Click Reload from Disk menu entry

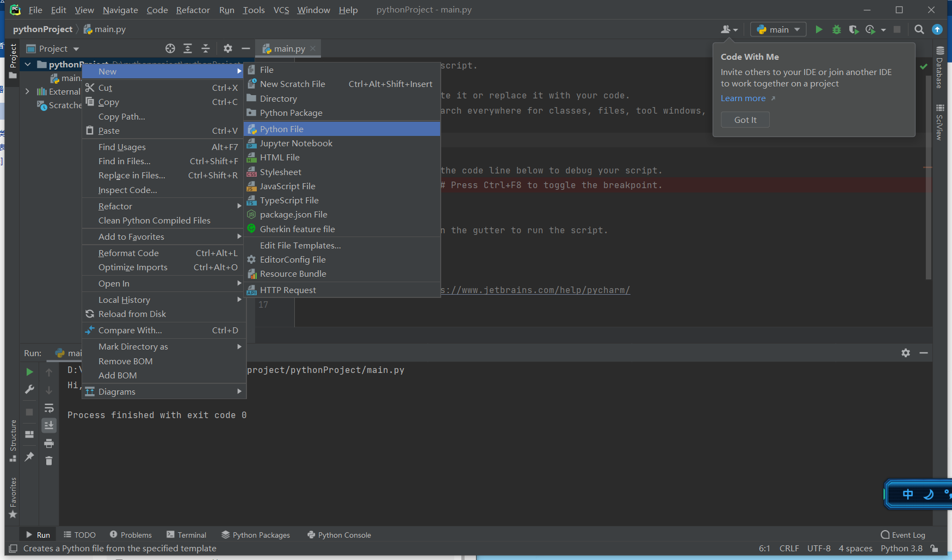pos(163,314)
